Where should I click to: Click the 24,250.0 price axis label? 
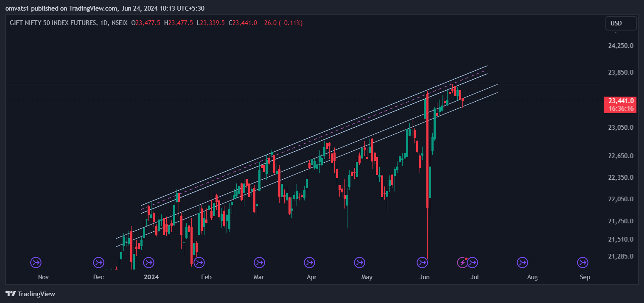pos(621,45)
